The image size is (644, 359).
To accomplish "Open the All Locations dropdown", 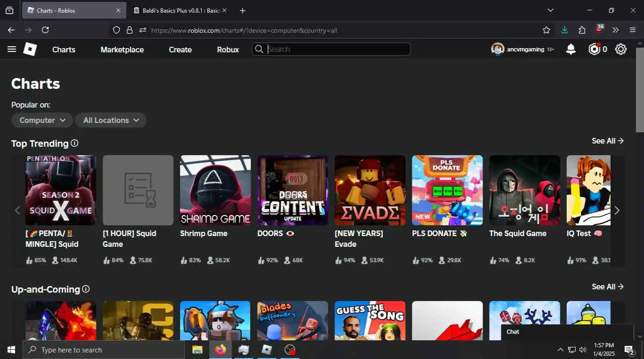I will tap(111, 120).
